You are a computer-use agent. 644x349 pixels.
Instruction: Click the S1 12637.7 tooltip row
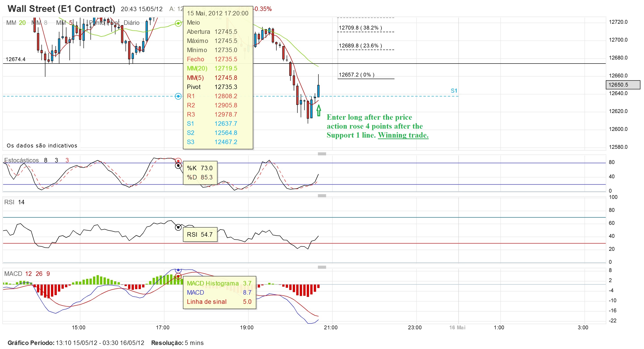212,123
